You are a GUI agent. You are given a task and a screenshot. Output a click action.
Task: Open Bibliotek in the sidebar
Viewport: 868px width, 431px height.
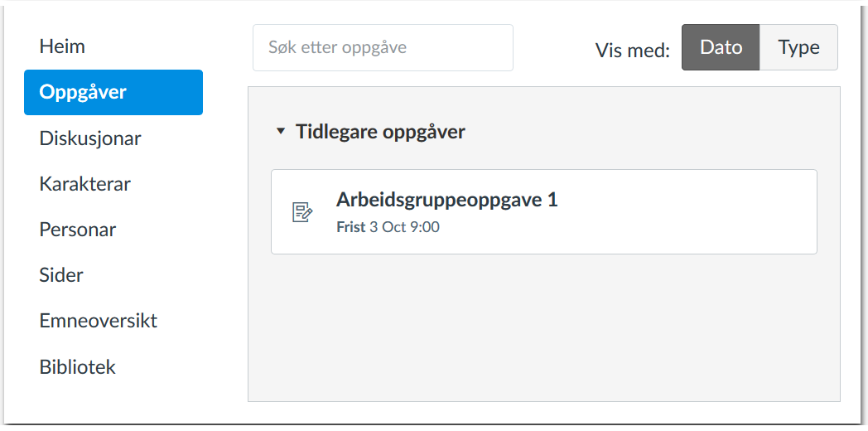(77, 366)
